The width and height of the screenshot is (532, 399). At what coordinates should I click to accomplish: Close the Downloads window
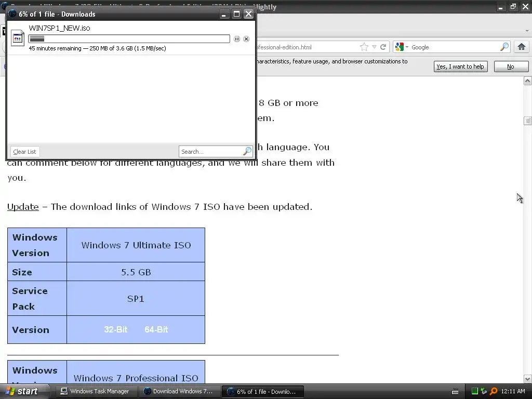pyautogui.click(x=249, y=14)
